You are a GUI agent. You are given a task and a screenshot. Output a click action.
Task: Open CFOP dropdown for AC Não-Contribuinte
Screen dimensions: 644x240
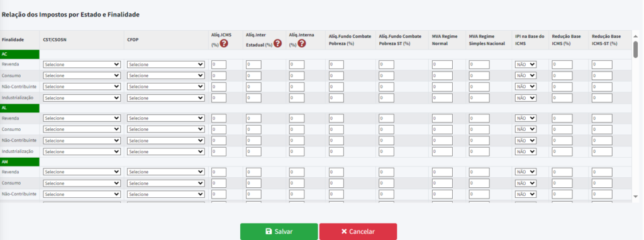[x=166, y=87]
